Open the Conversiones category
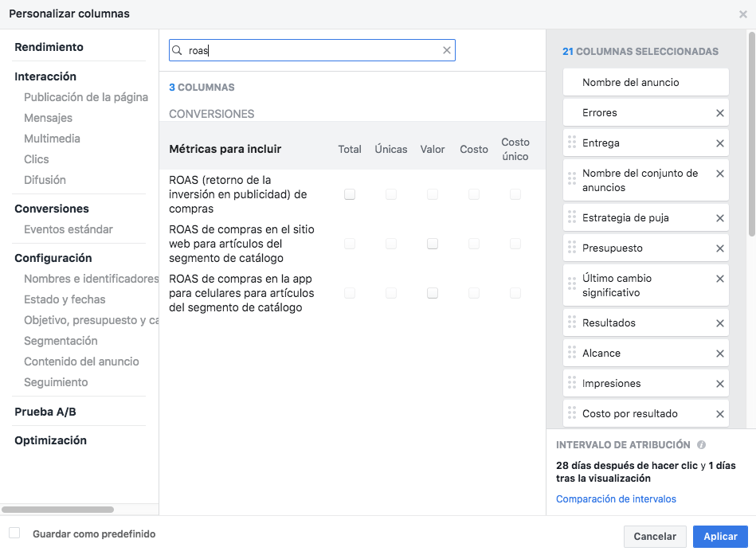The width and height of the screenshot is (756, 555). [x=52, y=209]
